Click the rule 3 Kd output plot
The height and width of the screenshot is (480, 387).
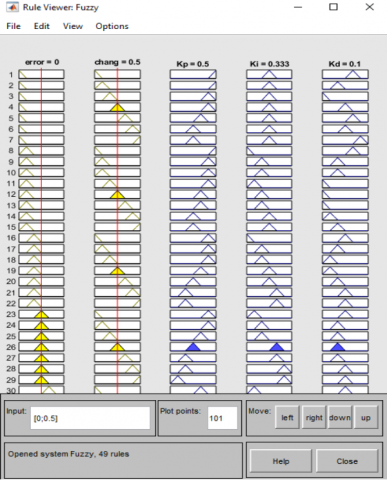pyautogui.click(x=345, y=96)
